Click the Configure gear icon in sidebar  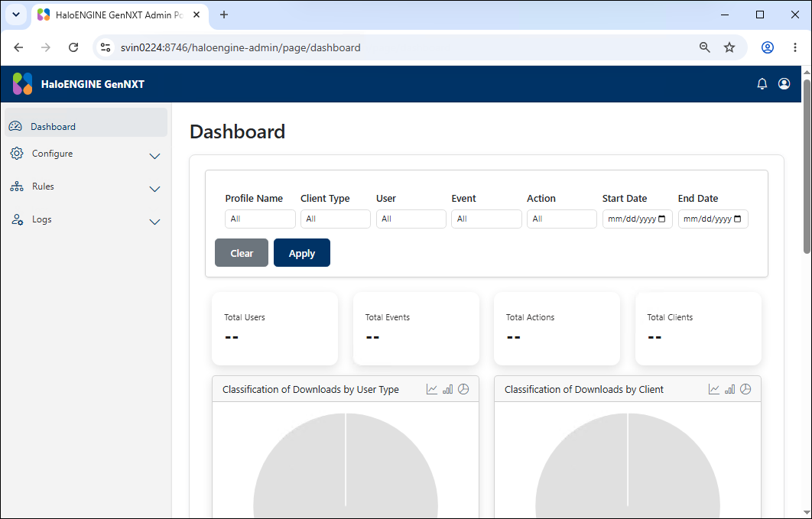[17, 153]
